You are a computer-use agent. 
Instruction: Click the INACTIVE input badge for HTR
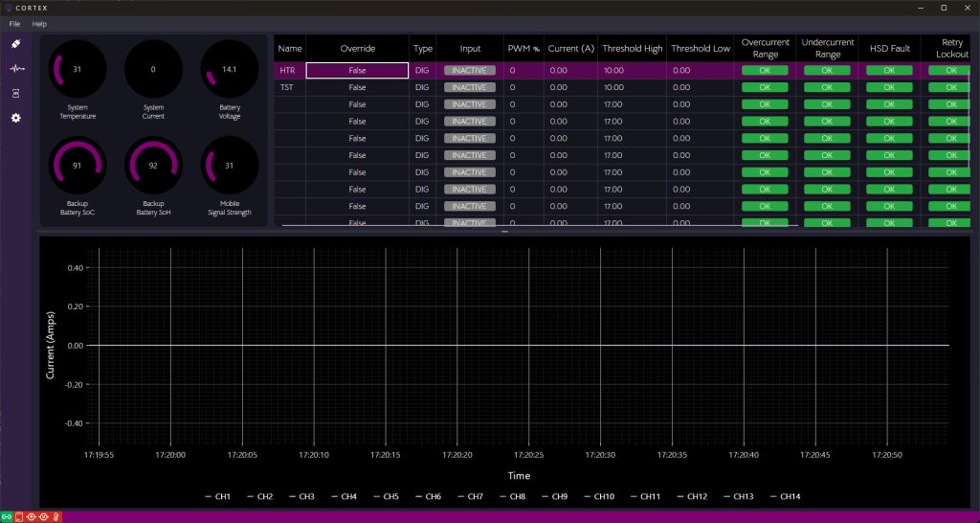pos(469,70)
